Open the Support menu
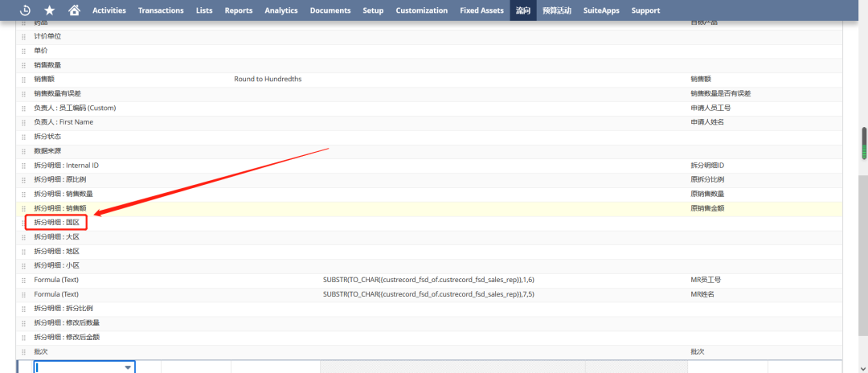 pos(645,10)
